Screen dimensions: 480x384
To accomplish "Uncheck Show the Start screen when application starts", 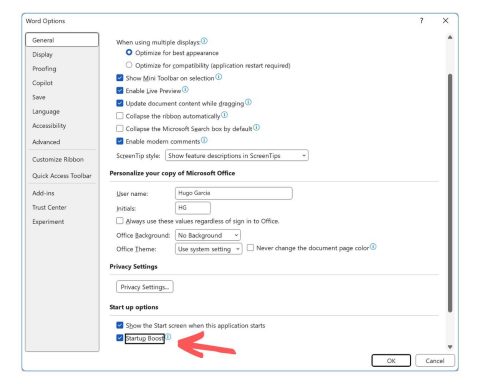I will tap(120, 325).
